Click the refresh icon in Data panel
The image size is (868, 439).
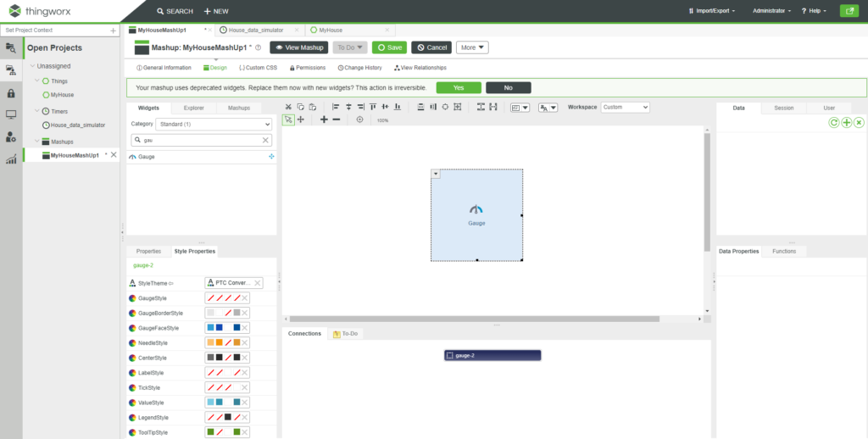tap(834, 123)
